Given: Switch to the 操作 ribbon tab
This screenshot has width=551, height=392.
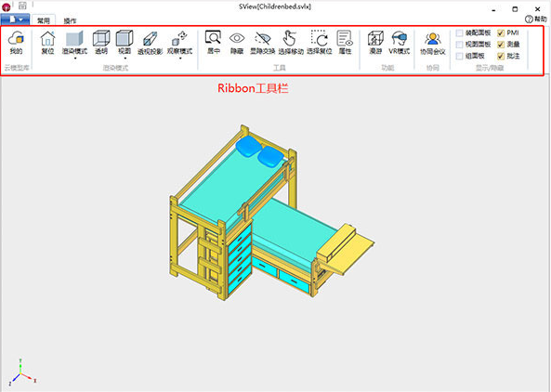Looking at the screenshot, I should pos(70,21).
